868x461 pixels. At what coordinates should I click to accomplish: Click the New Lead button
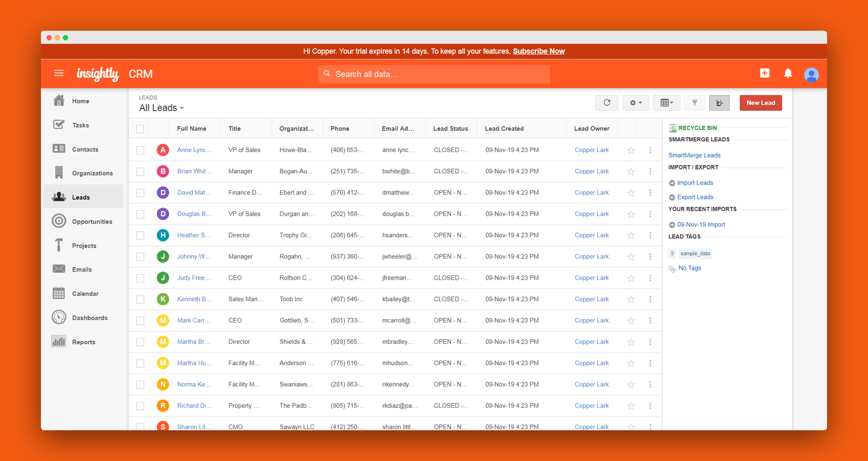761,103
